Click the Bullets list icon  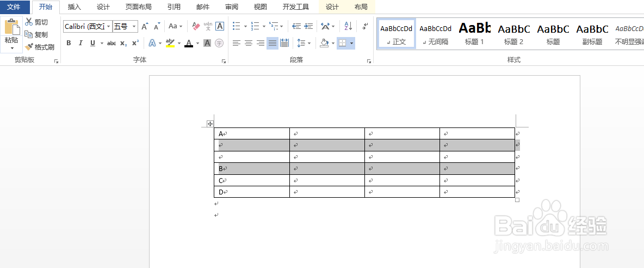pyautogui.click(x=236, y=26)
